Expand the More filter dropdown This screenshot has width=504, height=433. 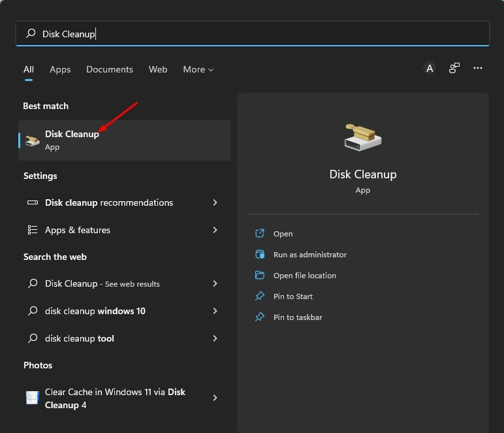point(198,69)
